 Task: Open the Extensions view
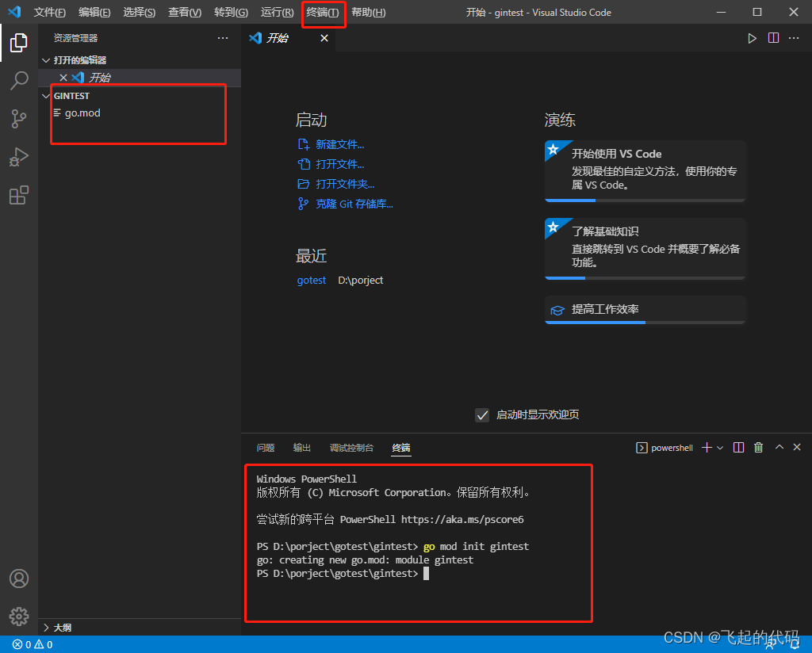coord(19,195)
